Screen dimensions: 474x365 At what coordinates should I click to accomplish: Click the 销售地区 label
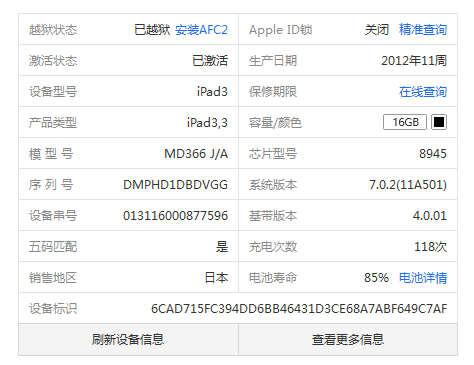coord(53,278)
